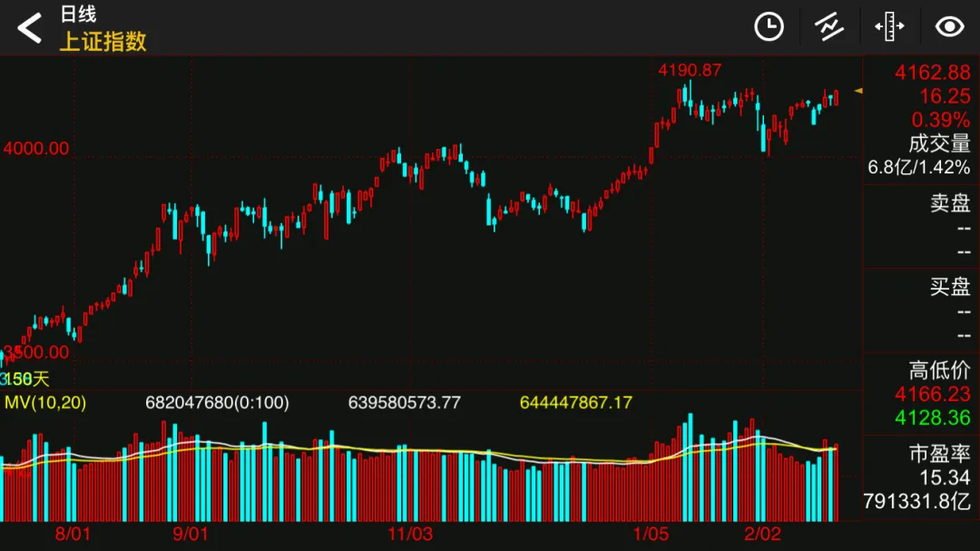Open the time period clock icon

(769, 27)
